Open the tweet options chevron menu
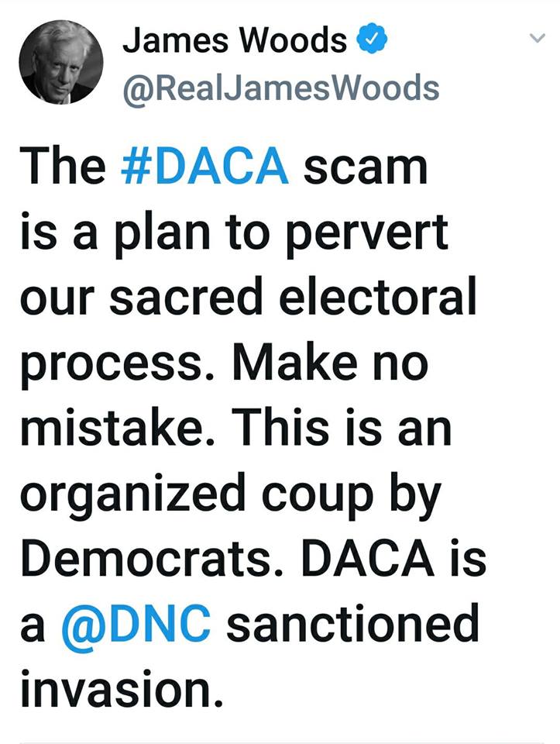Image resolution: width=560 pixels, height=744 pixels. coord(537,40)
